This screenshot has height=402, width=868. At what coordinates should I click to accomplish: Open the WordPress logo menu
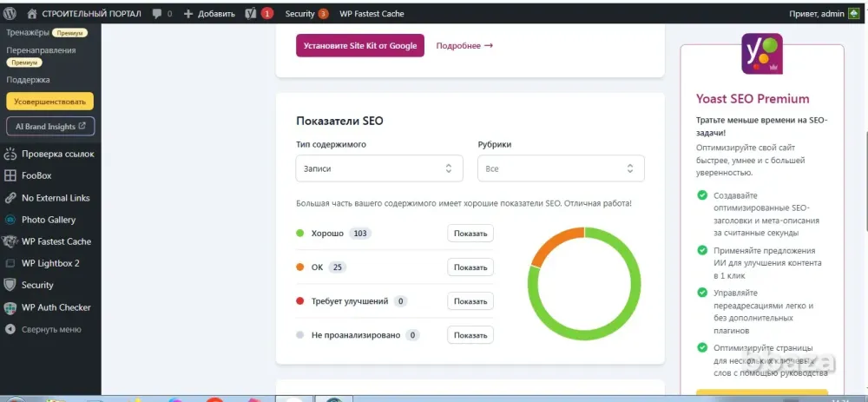(x=10, y=13)
